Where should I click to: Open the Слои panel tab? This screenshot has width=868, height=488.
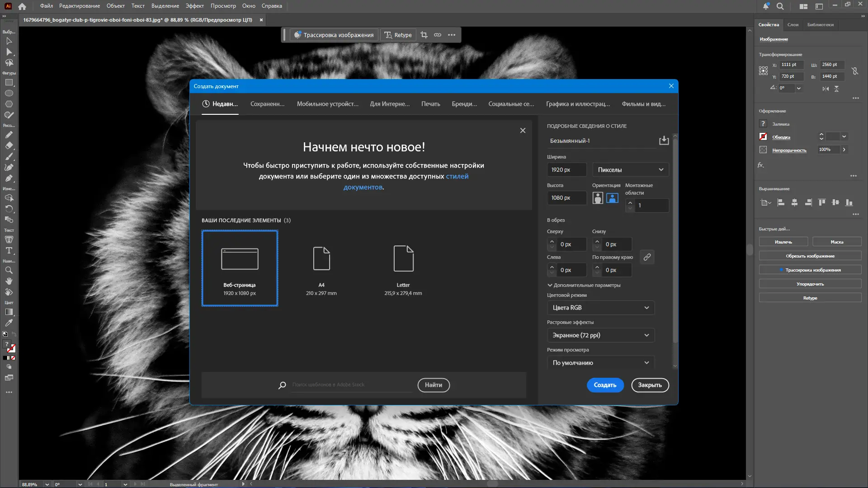(793, 25)
